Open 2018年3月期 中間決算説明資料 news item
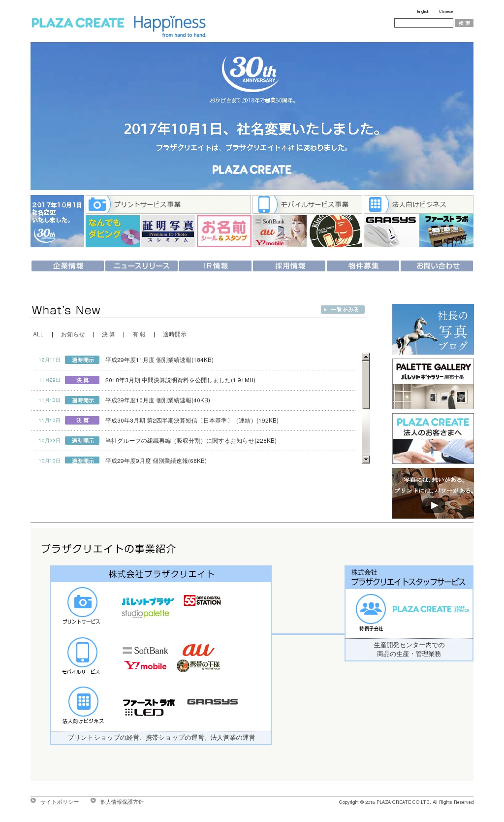The height and width of the screenshot is (822, 504). coord(180,380)
